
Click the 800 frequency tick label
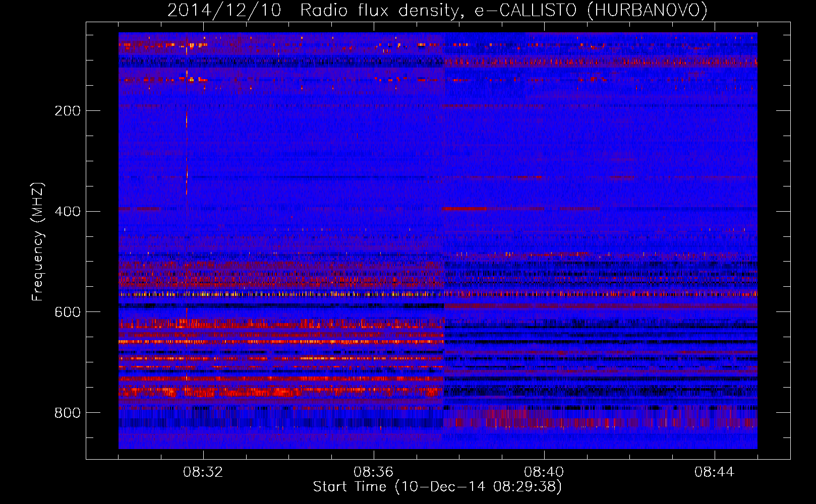(x=68, y=413)
